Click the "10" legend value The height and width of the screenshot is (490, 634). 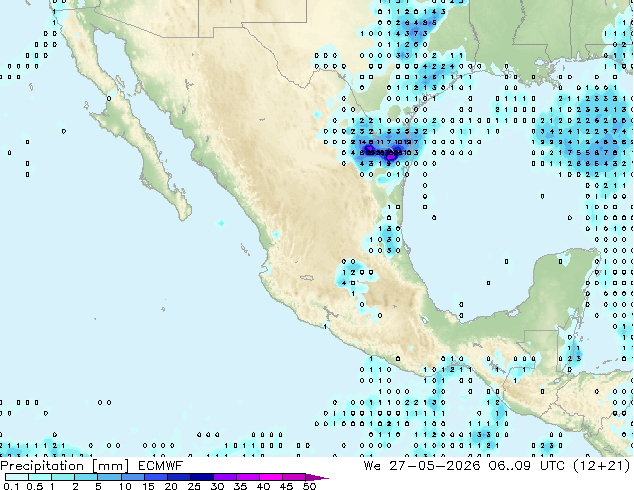125,486
